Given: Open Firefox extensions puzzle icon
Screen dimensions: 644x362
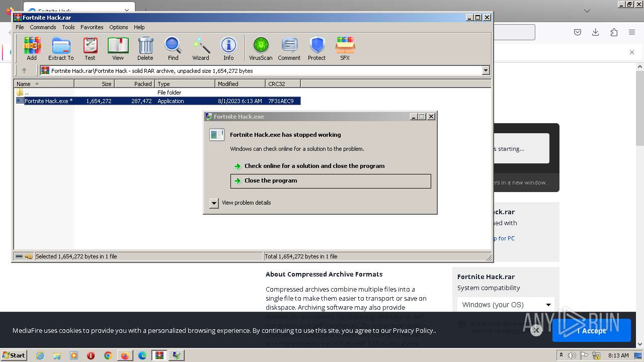Looking at the screenshot, I should tap(614, 32).
